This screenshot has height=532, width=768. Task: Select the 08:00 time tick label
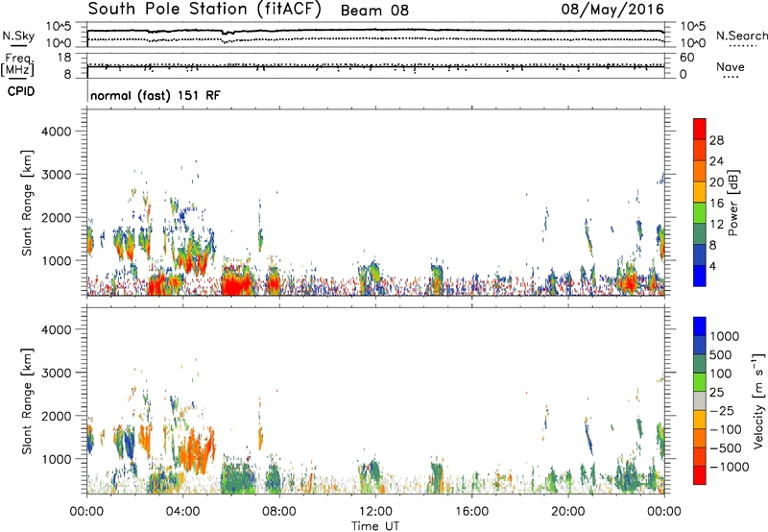tap(279, 512)
